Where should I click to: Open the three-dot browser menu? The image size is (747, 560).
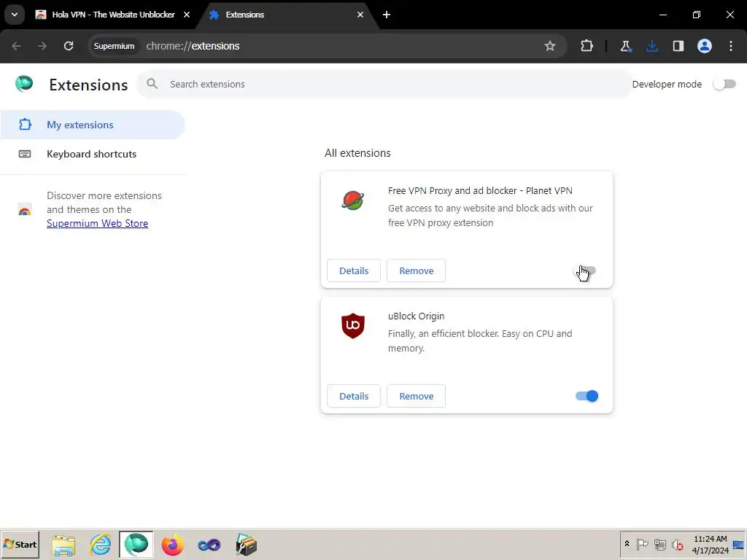pos(731,46)
